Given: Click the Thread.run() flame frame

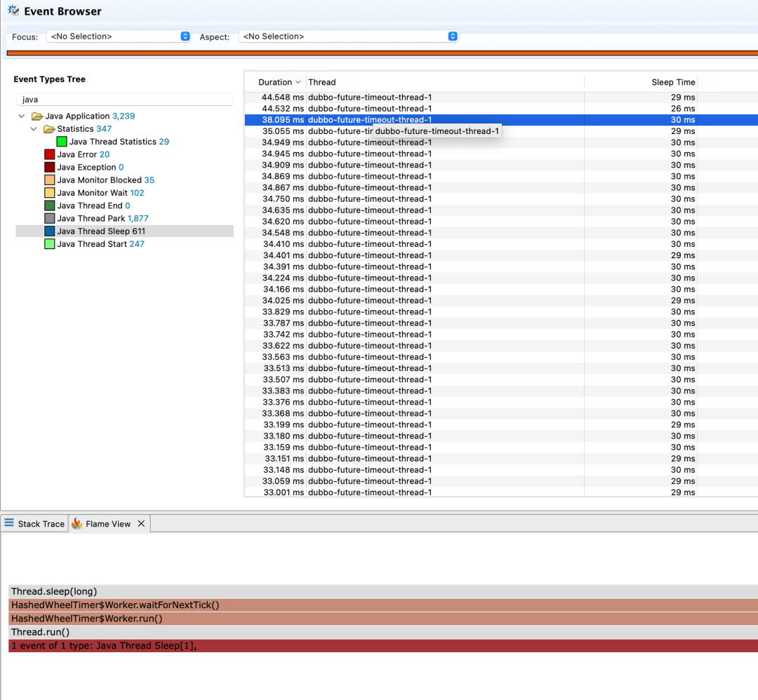Looking at the screenshot, I should 383,632.
